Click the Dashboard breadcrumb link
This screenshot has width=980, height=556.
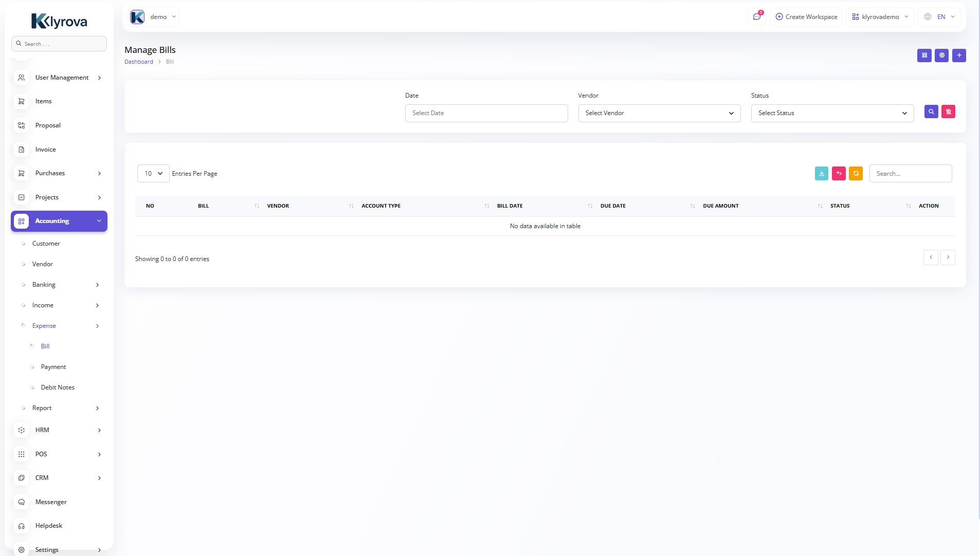pyautogui.click(x=139, y=62)
